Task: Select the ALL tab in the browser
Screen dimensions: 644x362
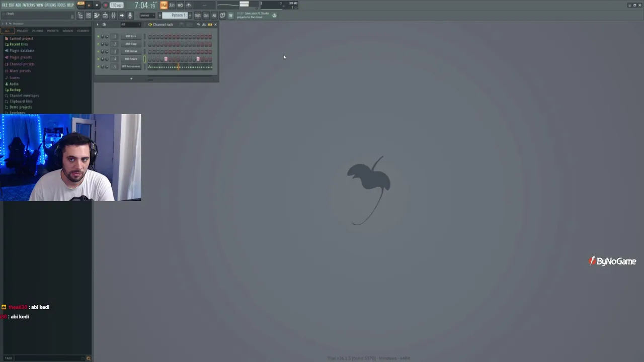Action: (8, 31)
